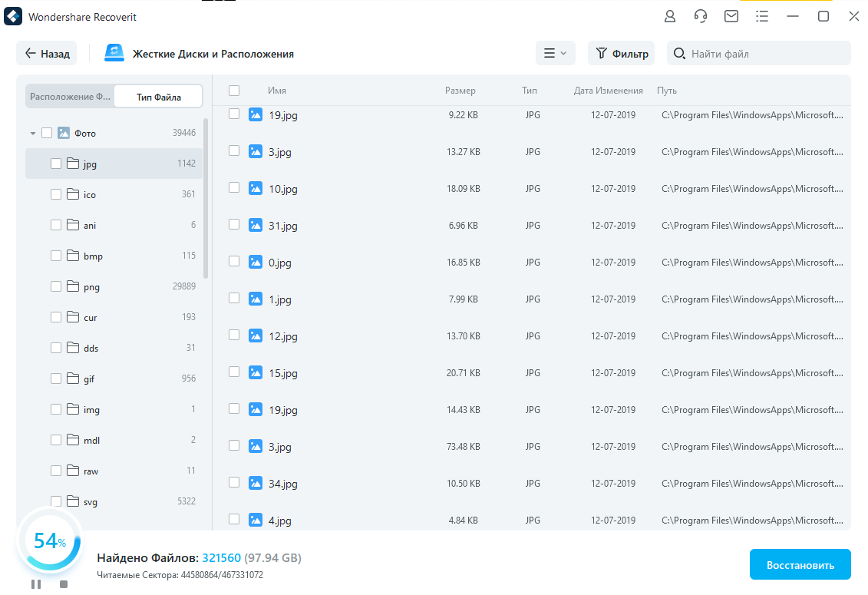
Task: Open the account profile icon
Action: [669, 16]
